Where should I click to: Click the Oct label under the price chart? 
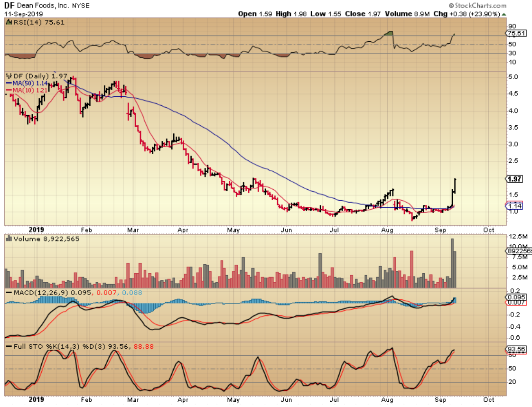pos(488,230)
